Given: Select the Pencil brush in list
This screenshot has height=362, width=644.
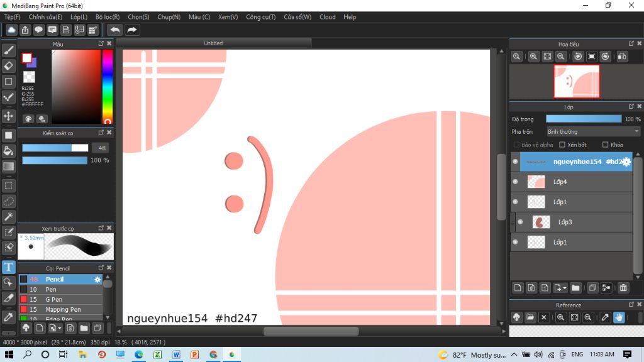Looking at the screenshot, I should (x=60, y=279).
